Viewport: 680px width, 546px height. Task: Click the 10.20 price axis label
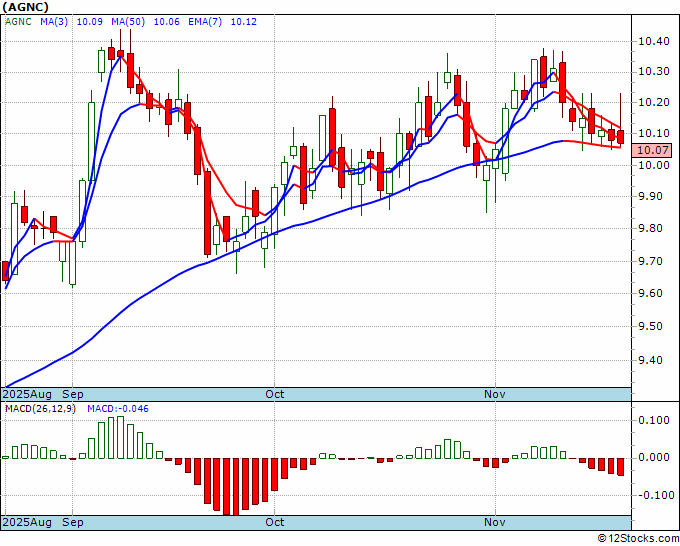point(654,102)
